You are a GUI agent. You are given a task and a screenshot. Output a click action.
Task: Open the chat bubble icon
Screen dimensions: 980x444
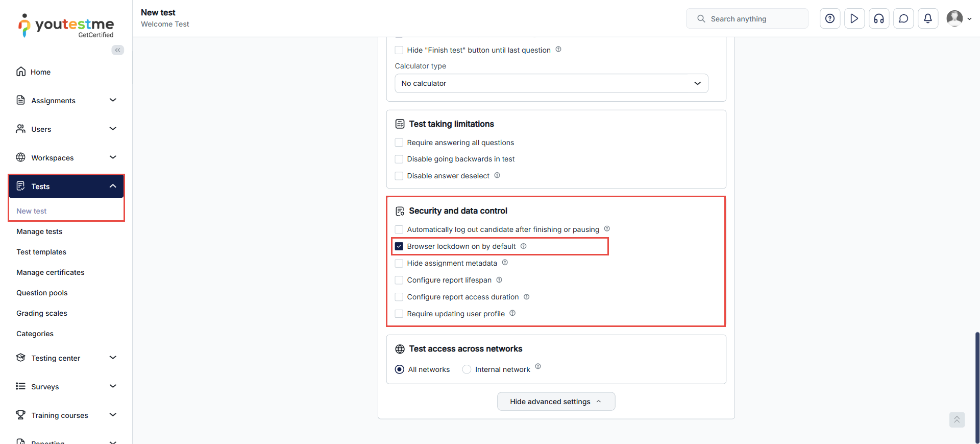point(903,19)
